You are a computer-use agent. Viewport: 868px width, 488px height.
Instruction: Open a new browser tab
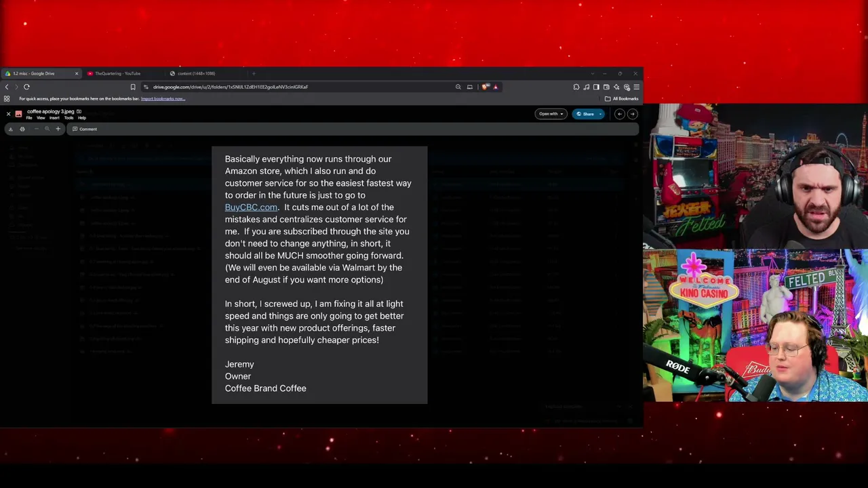[x=254, y=73]
